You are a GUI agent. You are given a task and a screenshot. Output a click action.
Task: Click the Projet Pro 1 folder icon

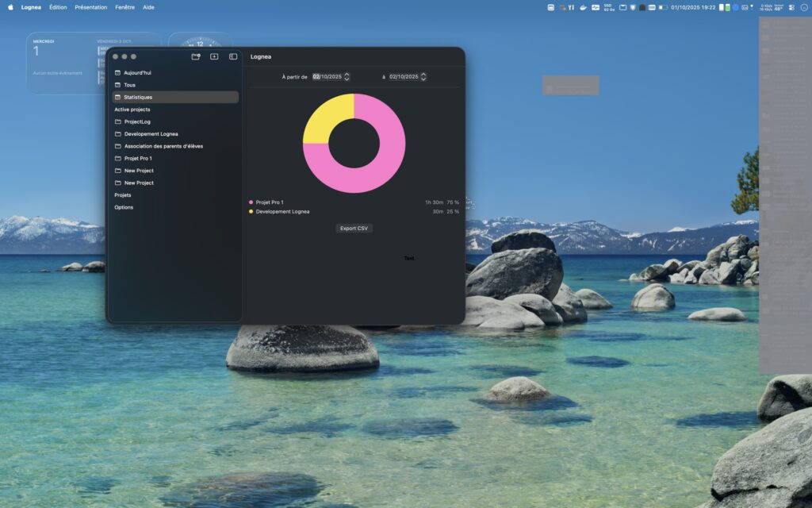[117, 158]
